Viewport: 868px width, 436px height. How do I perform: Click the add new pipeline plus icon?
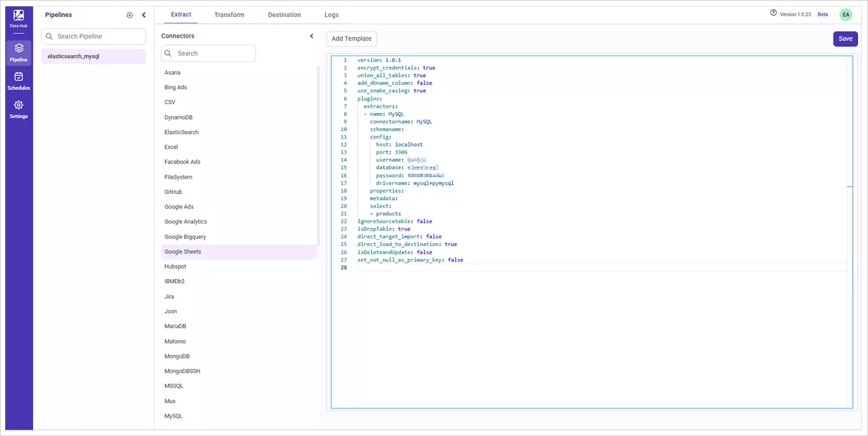click(130, 15)
